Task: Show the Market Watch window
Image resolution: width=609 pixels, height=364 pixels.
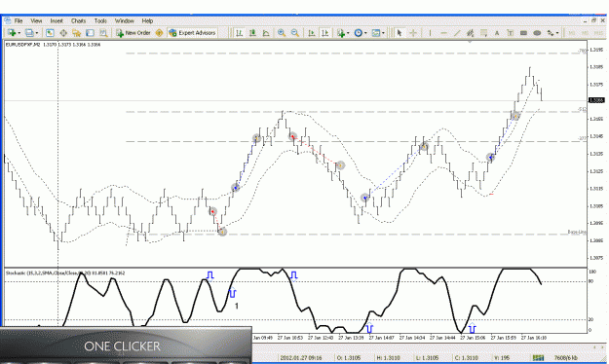Action: [x=50, y=33]
